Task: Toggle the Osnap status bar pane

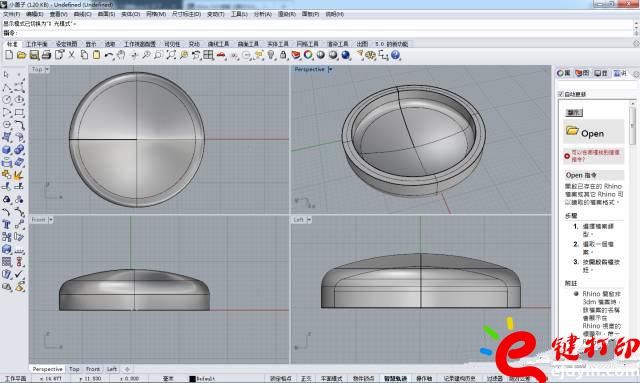Action: pos(364,379)
